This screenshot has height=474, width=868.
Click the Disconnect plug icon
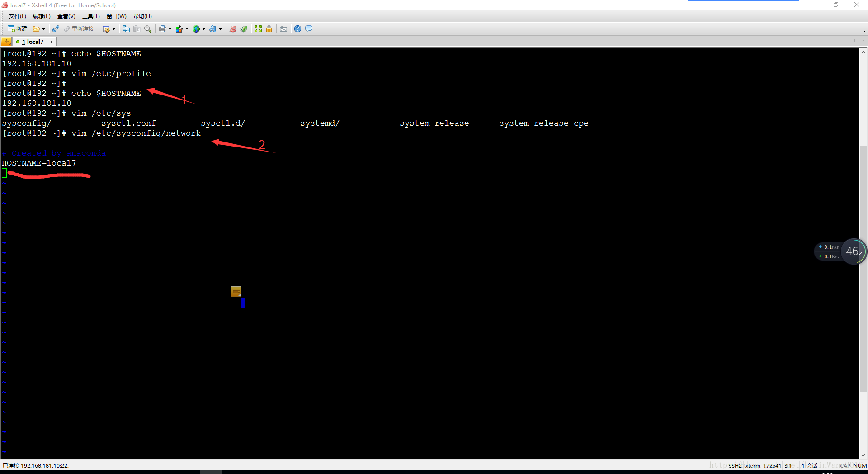(56, 29)
